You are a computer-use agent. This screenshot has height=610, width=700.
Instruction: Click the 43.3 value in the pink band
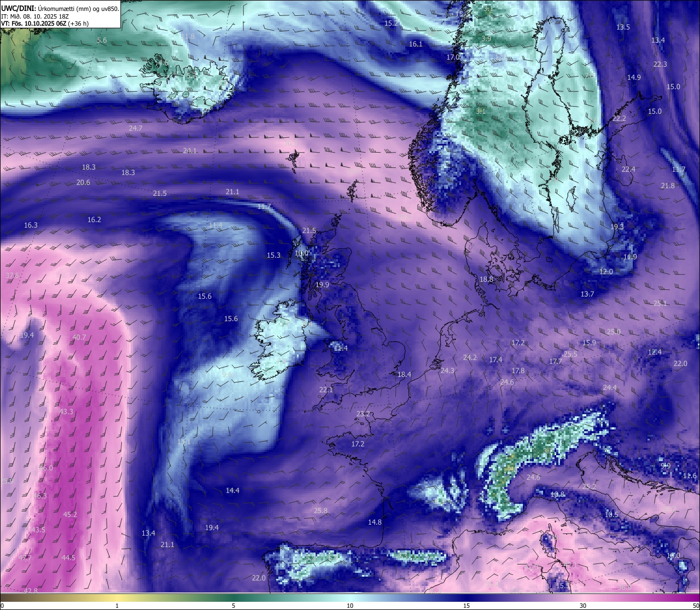coord(66,412)
